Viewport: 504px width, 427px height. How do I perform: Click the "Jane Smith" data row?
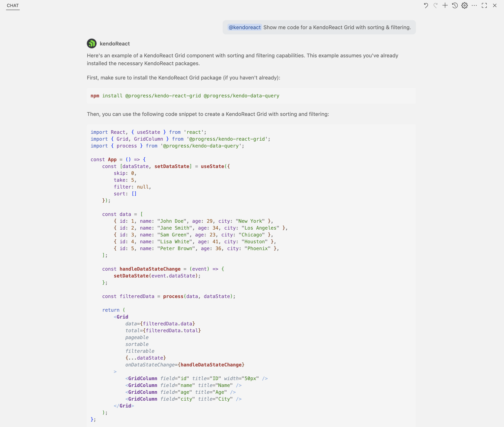click(x=201, y=228)
